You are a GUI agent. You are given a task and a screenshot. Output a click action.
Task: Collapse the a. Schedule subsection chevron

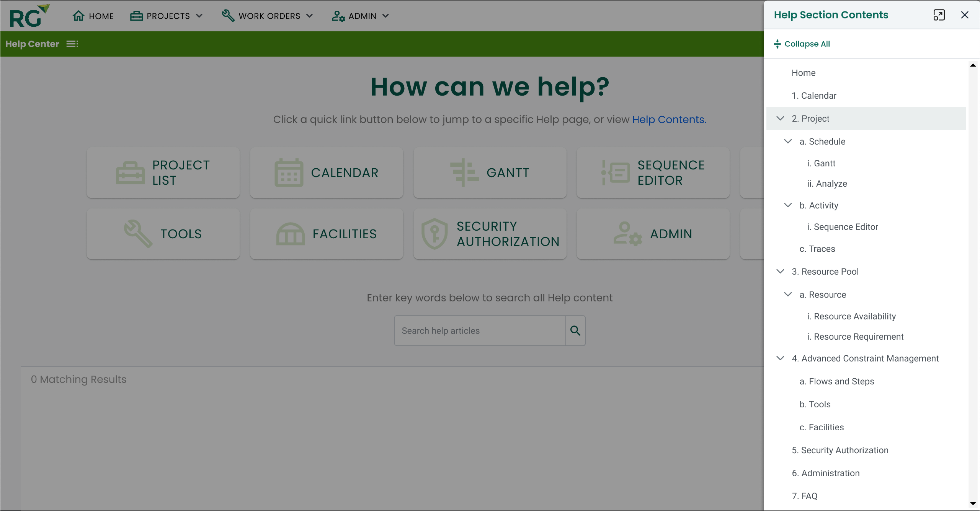pos(788,142)
